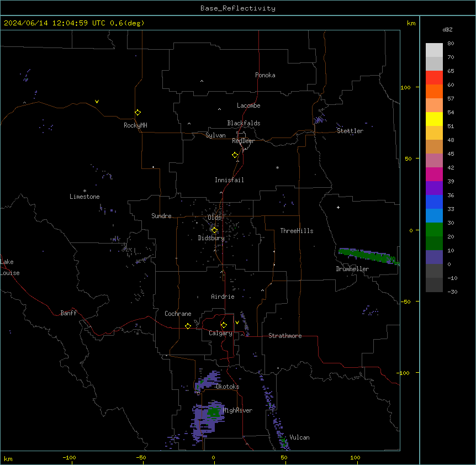Click the yellow diamond marker above RockyMH
This screenshot has height=465, width=476.
click(138, 113)
